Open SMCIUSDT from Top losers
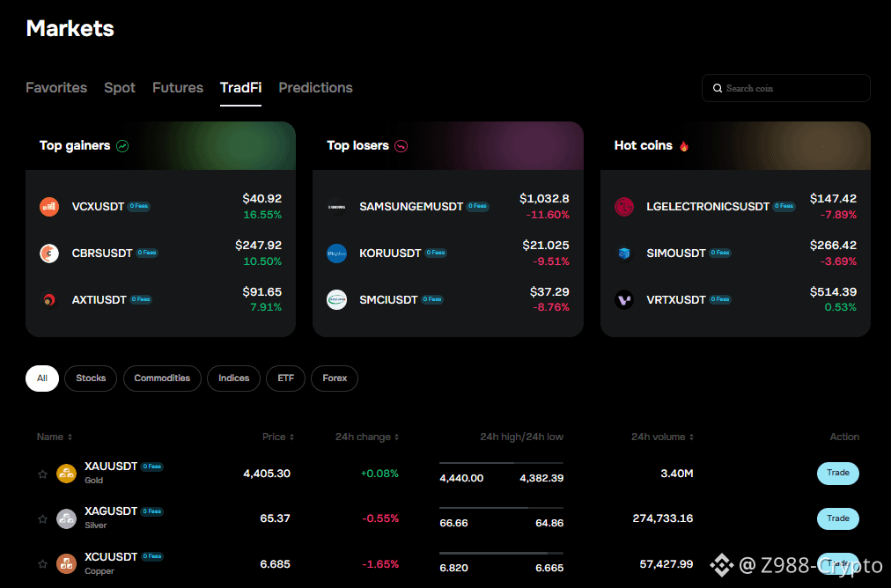This screenshot has height=588, width=891. (448, 300)
